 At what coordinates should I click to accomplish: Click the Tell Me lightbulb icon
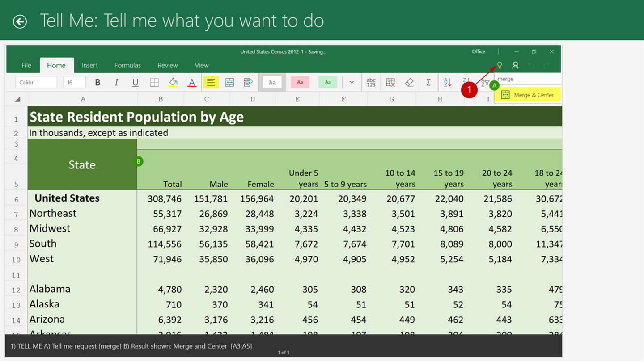point(500,65)
